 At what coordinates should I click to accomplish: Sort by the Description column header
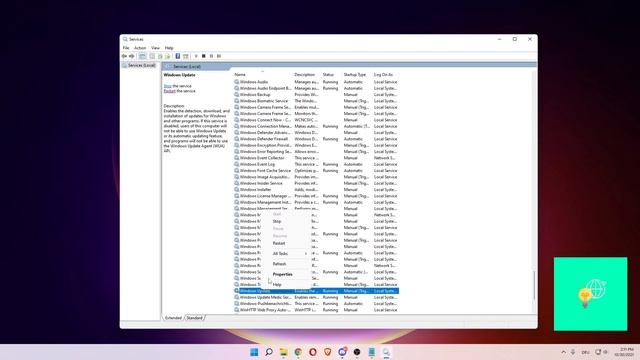click(307, 75)
